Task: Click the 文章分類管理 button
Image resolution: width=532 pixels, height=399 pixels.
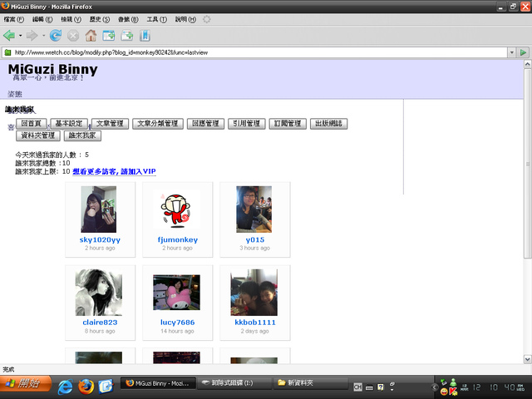Action: (158, 124)
